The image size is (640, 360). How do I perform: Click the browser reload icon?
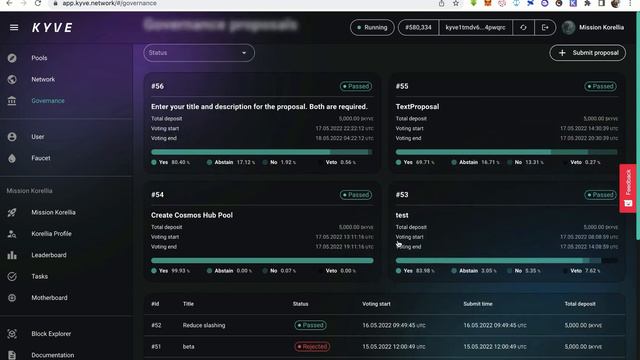pos(38,3)
